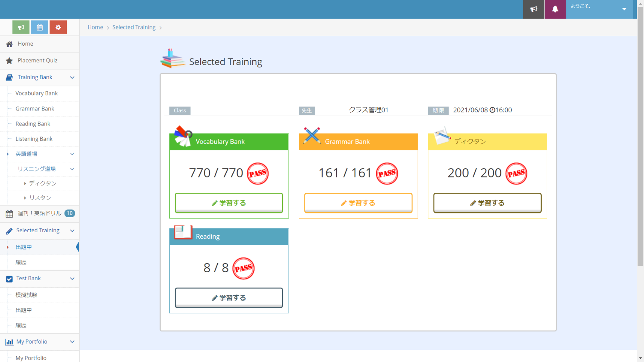
Task: Click the green megaphone button in sidebar
Action: pos(21,27)
